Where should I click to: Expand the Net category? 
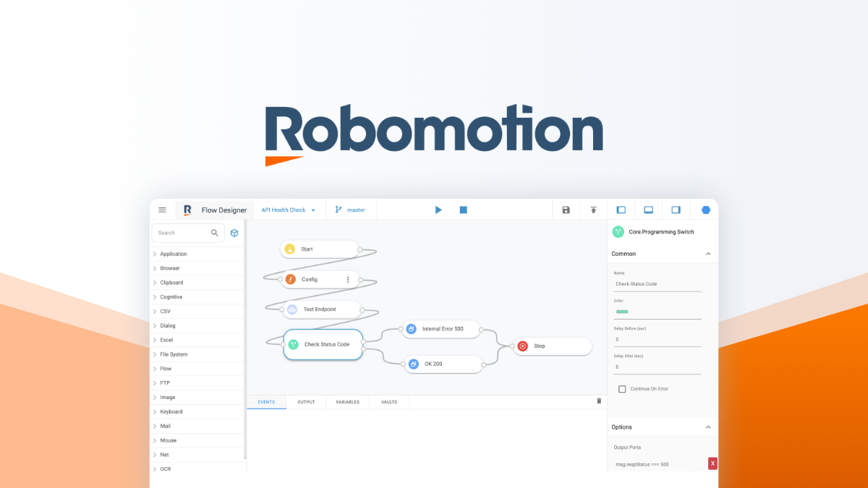tap(197, 455)
